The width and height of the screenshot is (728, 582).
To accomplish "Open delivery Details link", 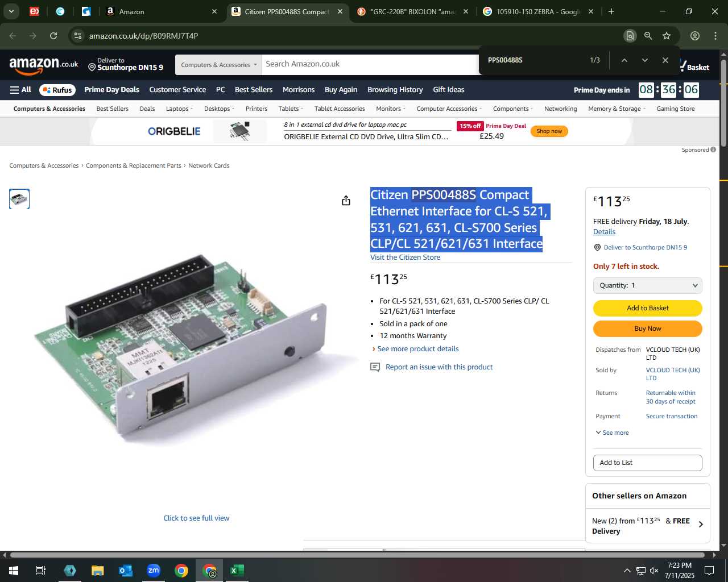I will [604, 232].
